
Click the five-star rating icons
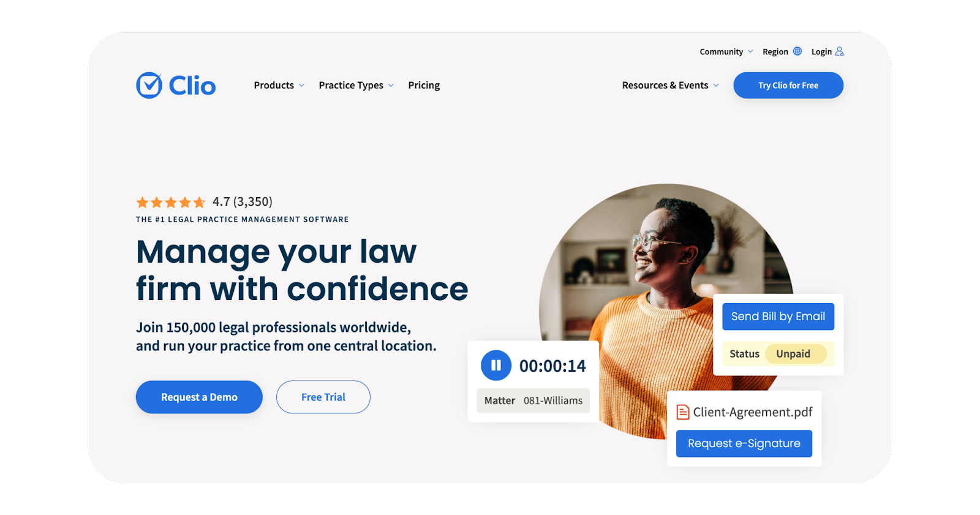click(x=171, y=202)
